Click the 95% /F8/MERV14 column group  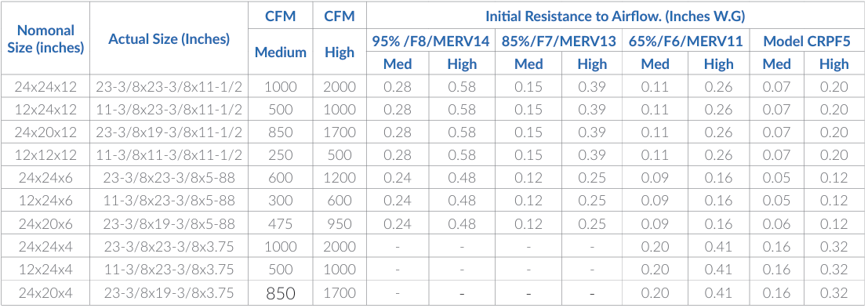pos(430,42)
